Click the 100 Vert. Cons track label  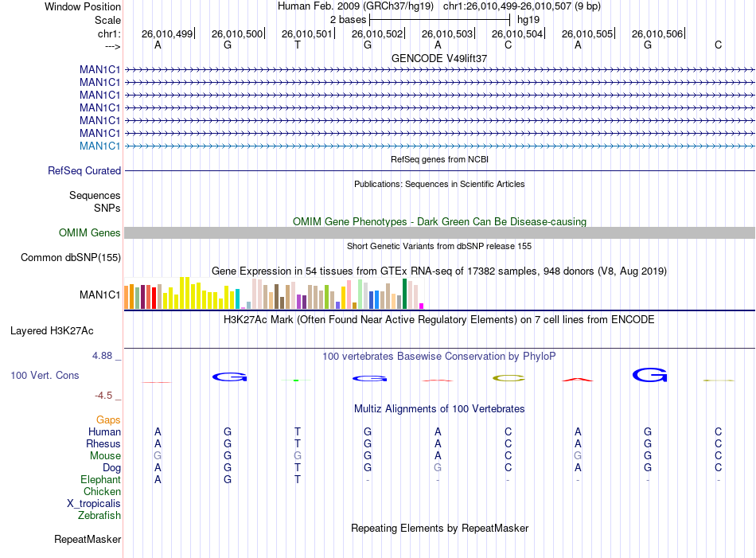coord(45,375)
